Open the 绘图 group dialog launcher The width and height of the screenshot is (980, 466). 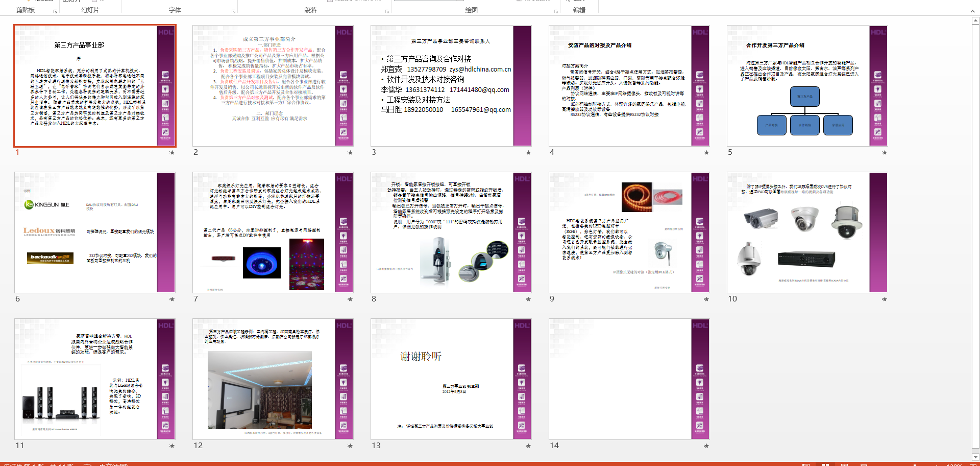coord(556,11)
